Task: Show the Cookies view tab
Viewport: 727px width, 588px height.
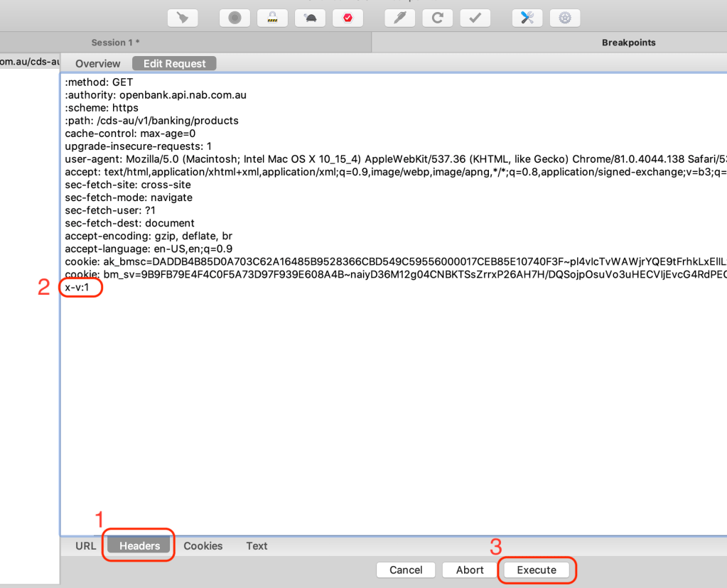Action: pos(203,546)
